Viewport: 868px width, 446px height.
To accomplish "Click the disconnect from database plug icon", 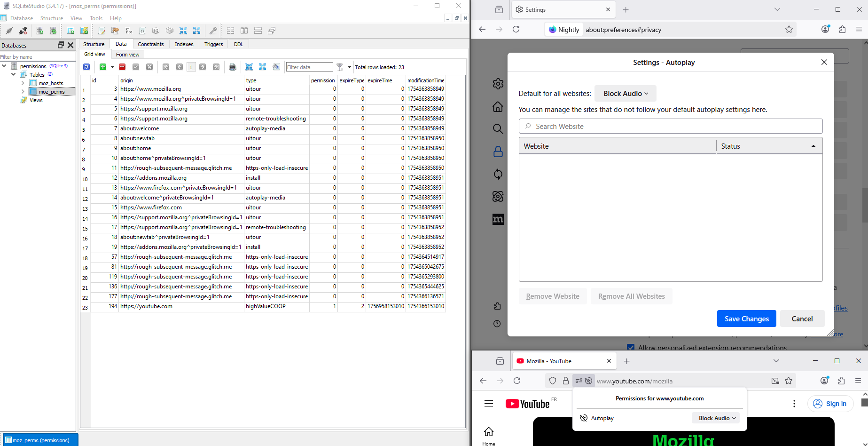I will point(23,31).
